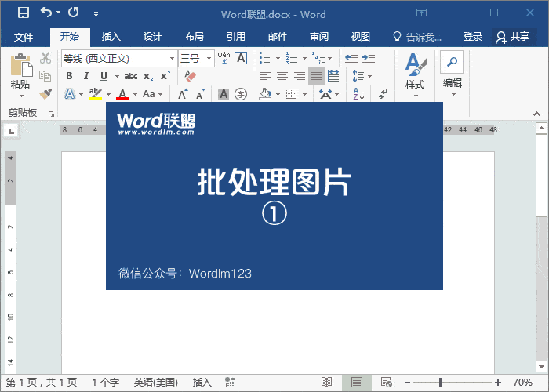Image resolution: width=549 pixels, height=392 pixels.
Task: Open the 样式 styles gallery
Action: 415,75
